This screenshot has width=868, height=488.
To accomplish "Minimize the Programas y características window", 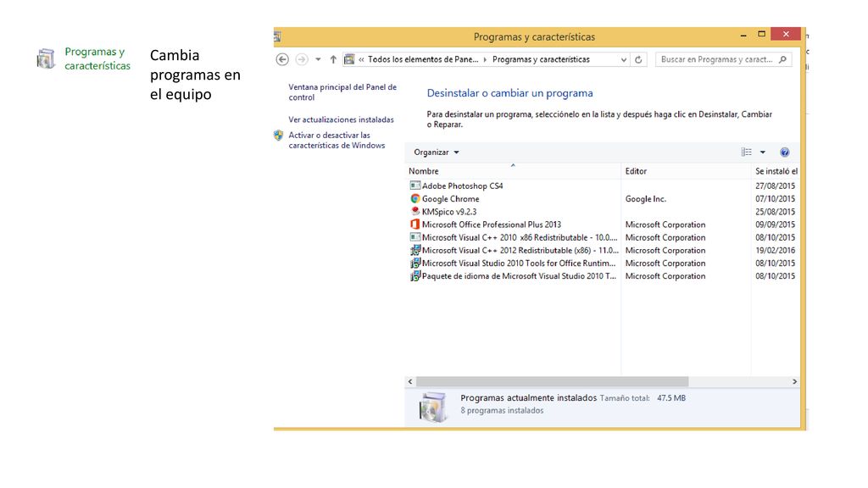I will pos(743,35).
